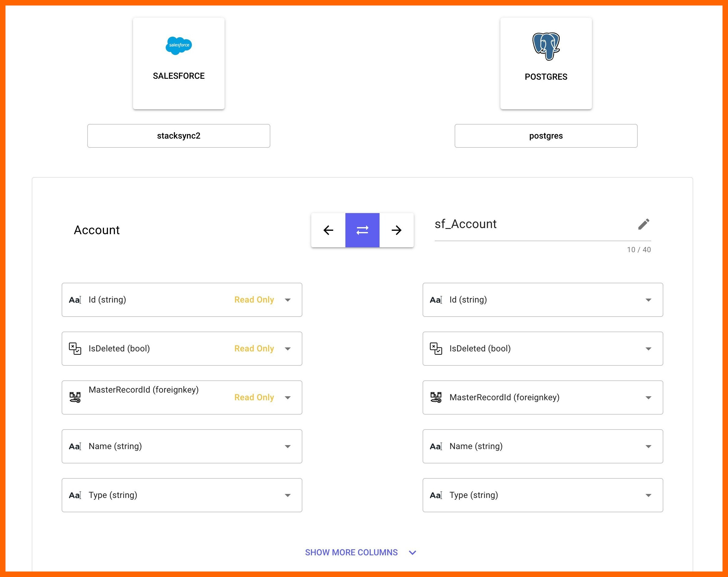Screen dimensions: 728x577
Task: Set sync direction to left arrow
Action: (x=328, y=230)
